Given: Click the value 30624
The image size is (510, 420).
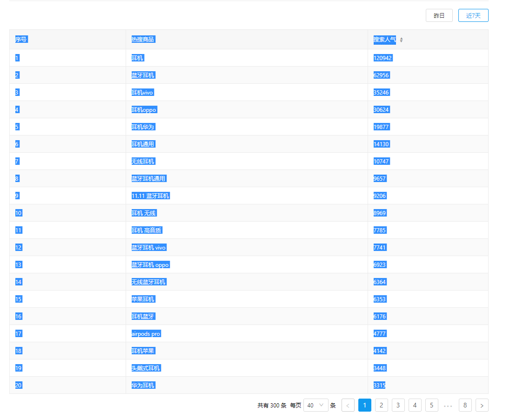Looking at the screenshot, I should (382, 110).
